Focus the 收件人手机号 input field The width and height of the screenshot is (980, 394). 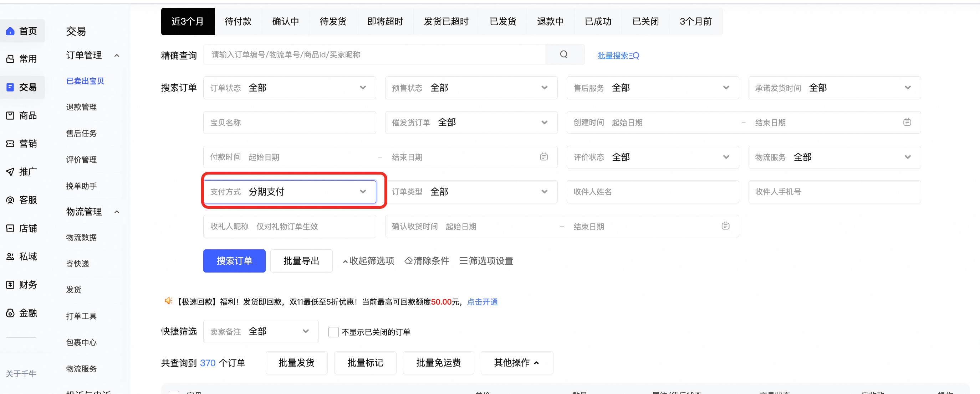pyautogui.click(x=834, y=192)
